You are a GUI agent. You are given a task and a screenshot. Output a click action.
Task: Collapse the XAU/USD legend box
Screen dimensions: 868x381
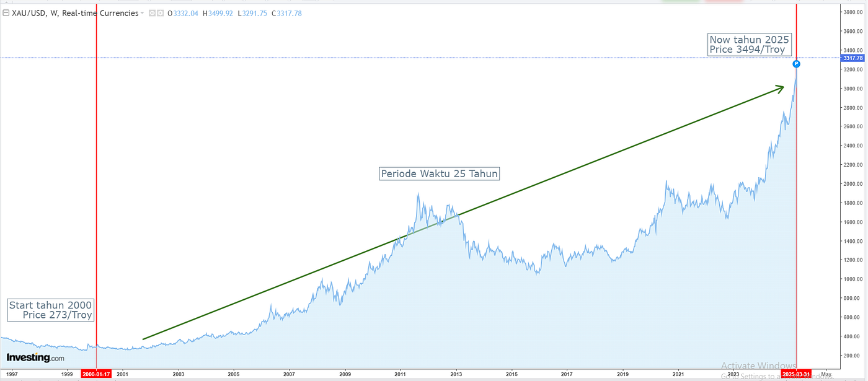coord(6,13)
